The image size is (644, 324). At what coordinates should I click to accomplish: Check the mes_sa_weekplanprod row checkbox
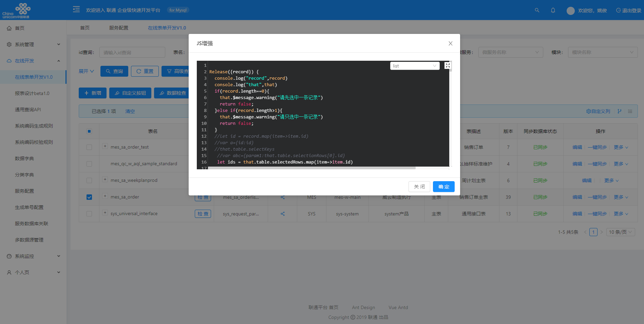[x=89, y=180]
